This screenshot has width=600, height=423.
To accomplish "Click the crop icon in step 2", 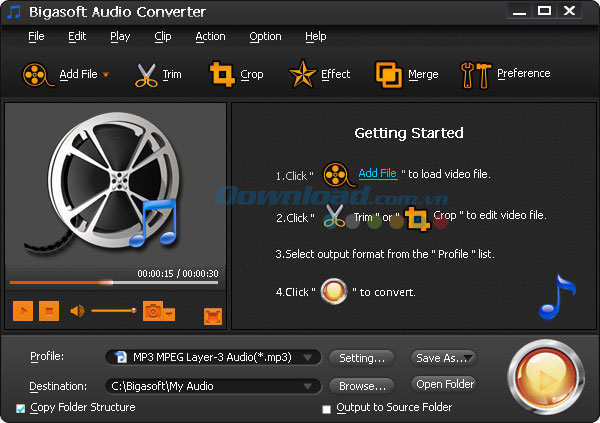I will pyautogui.click(x=417, y=219).
